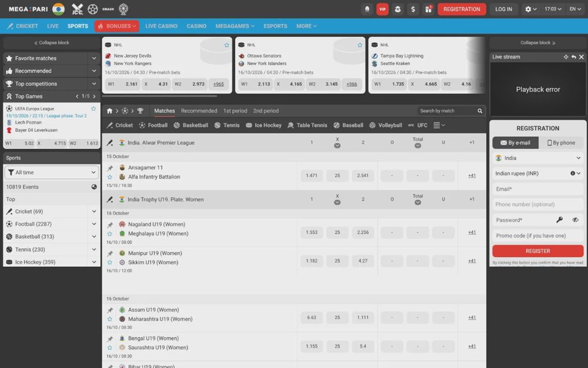
Task: Pin the Manipur U19 match
Action: [110, 253]
